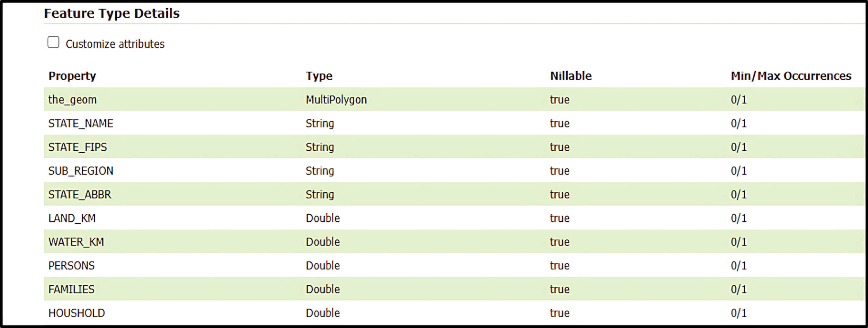Select the WATER_KM row

76,242
